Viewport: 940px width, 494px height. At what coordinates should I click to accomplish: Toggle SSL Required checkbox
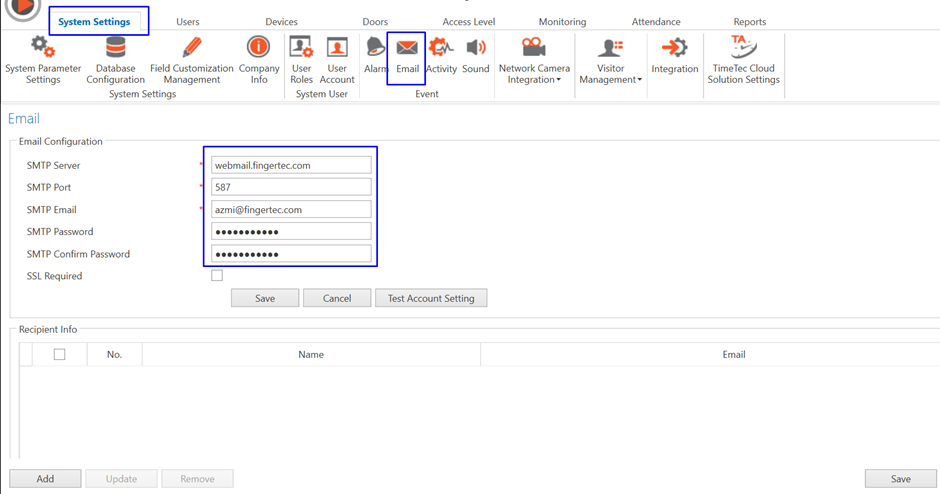point(217,275)
